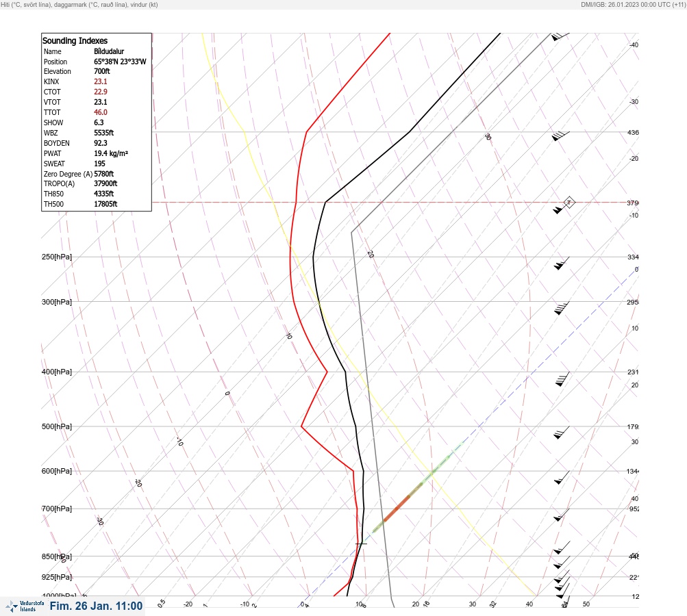Click the BOYDEN value 92.3
Viewport: 687px width, 616px height.
coord(100,143)
